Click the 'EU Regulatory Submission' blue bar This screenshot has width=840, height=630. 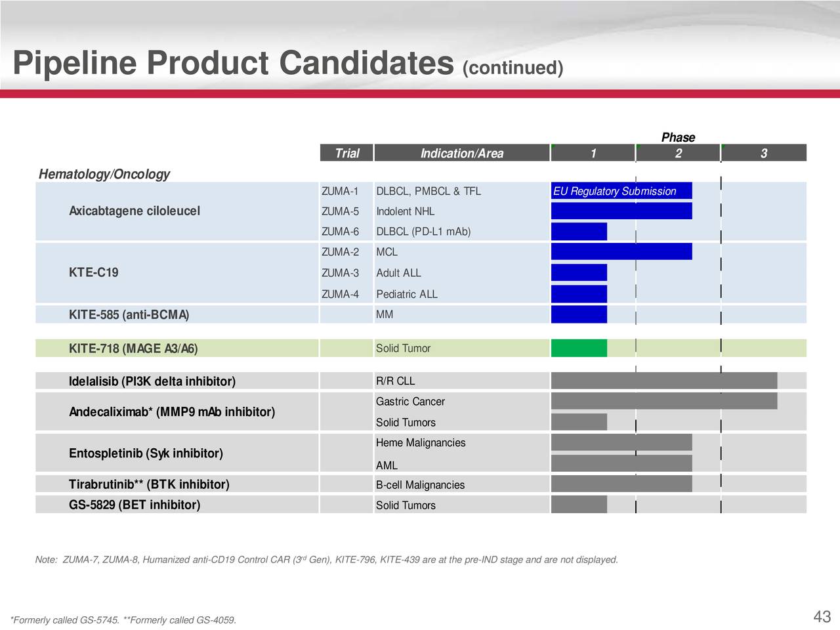click(x=621, y=191)
